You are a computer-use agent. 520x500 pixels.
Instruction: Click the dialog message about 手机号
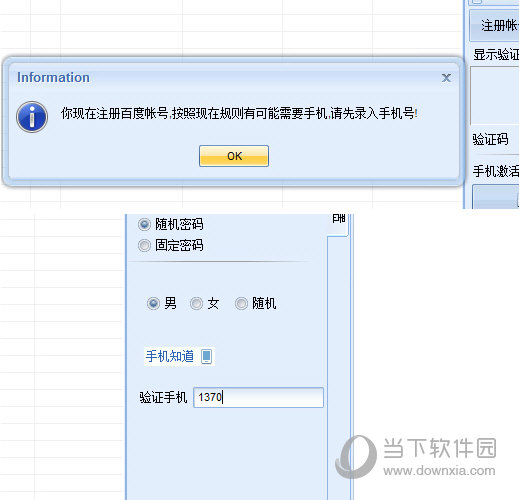(x=239, y=114)
